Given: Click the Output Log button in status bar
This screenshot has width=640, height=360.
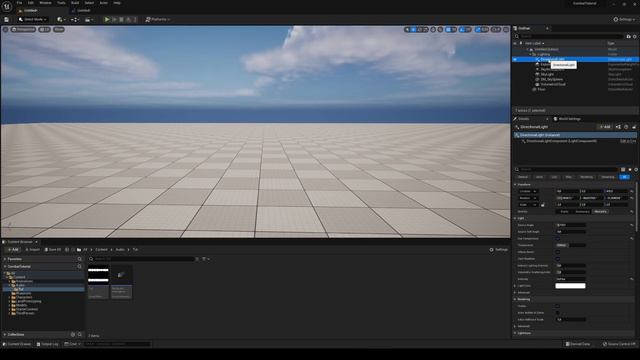Looking at the screenshot, I should [47, 344].
